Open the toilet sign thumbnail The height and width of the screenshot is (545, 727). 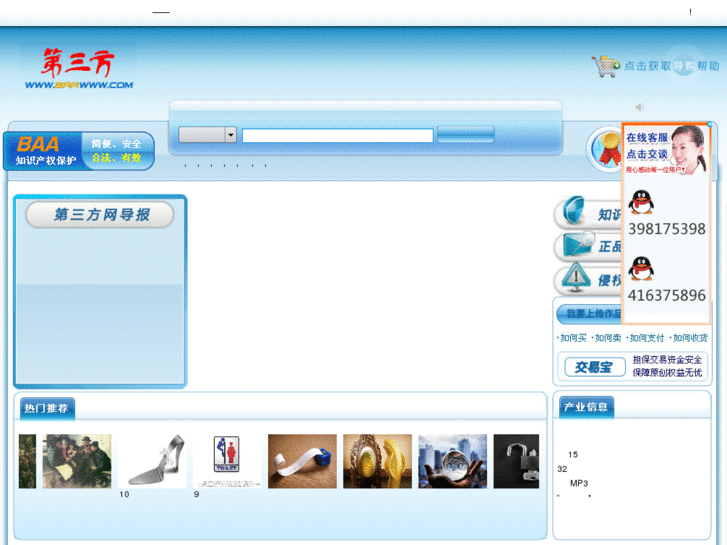(227, 461)
